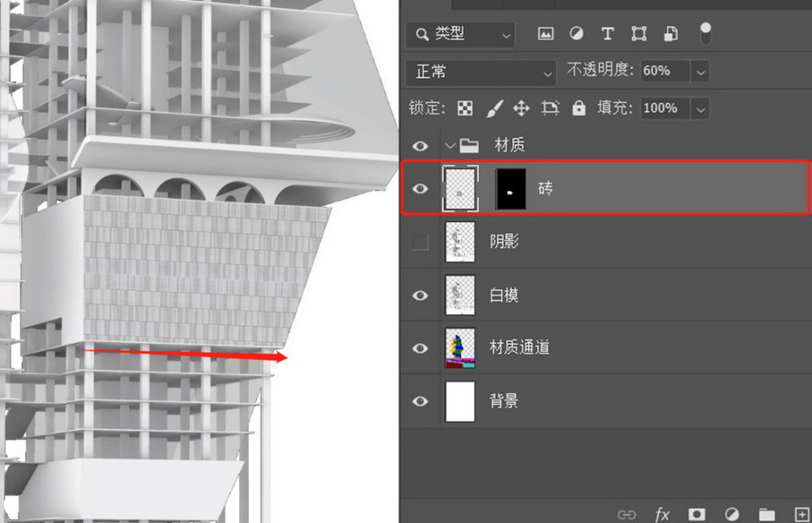The image size is (812, 523).
Task: Click the smart object filter icon
Action: click(x=670, y=34)
